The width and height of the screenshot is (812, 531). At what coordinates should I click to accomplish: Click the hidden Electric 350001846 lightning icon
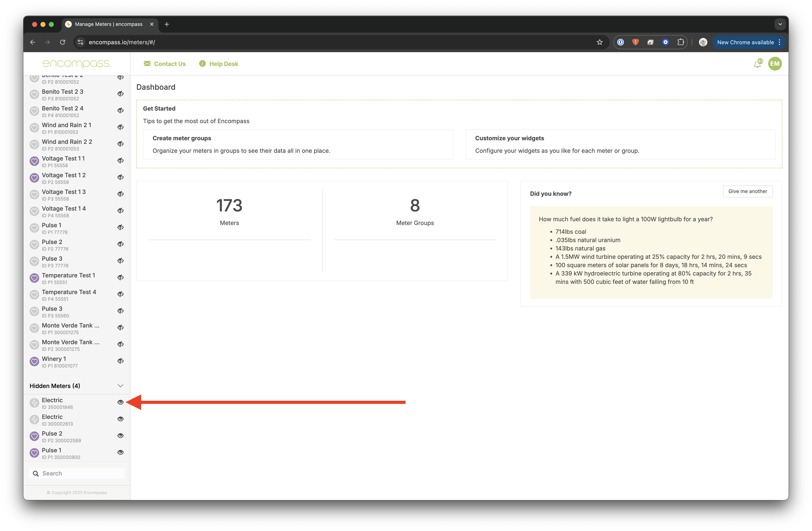tap(34, 403)
